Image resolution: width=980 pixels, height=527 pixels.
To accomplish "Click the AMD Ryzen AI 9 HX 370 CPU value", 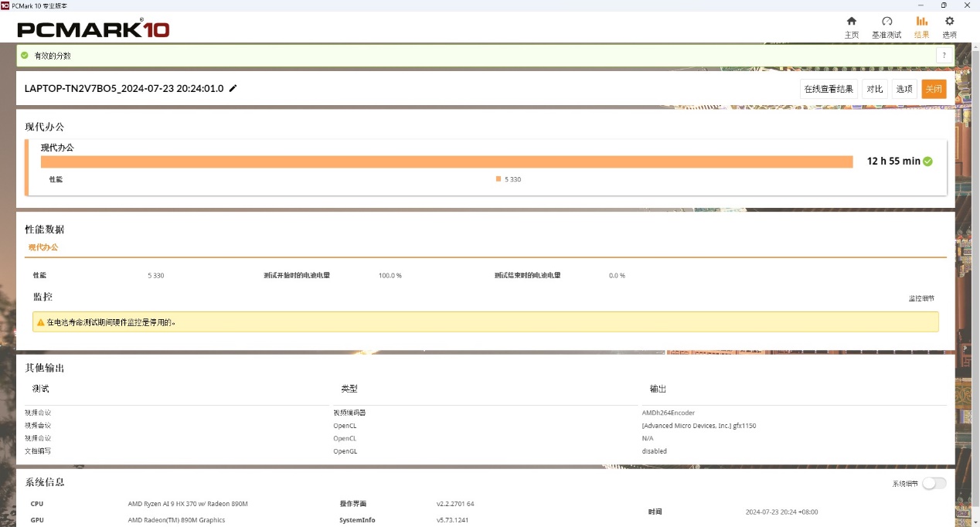I will point(188,504).
